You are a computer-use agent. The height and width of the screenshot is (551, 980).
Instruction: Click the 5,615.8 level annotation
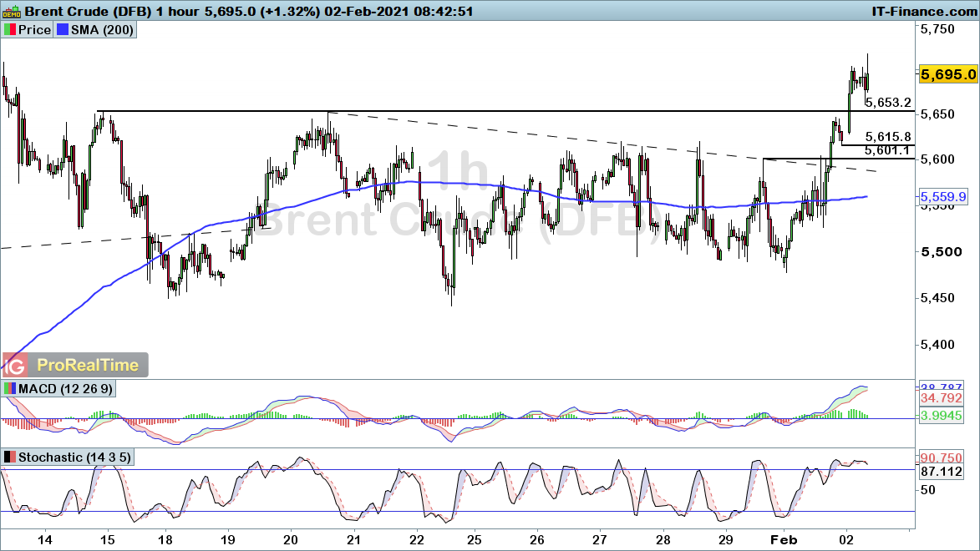[x=888, y=137]
